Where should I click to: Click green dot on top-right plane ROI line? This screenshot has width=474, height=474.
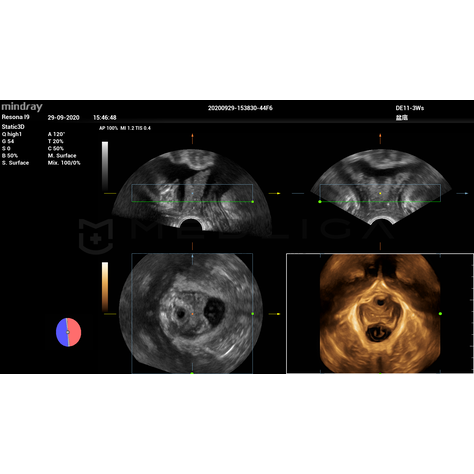[320, 202]
